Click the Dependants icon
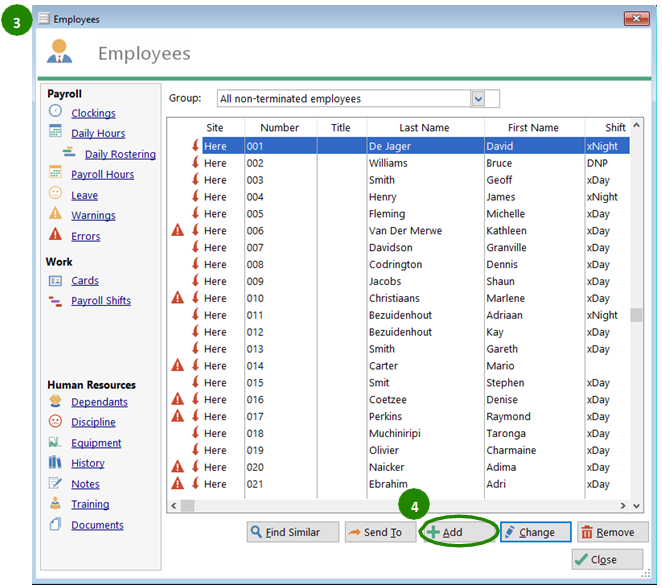662x588 pixels. tap(55, 401)
